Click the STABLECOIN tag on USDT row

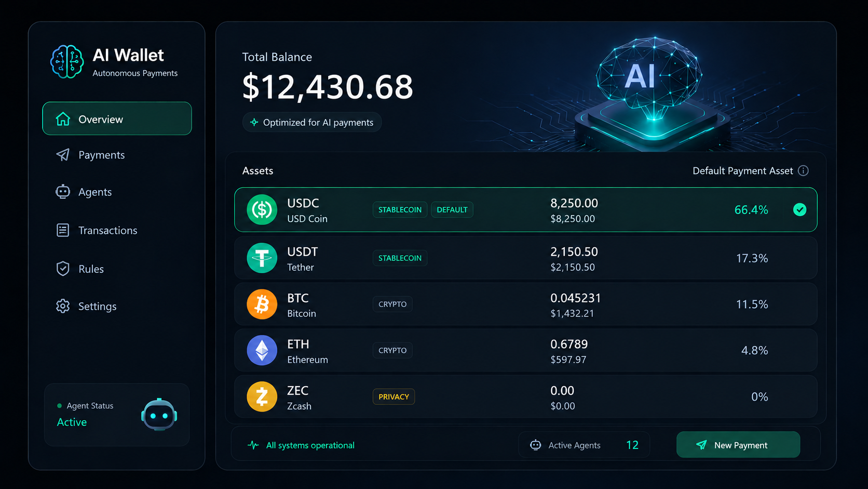[x=400, y=258]
